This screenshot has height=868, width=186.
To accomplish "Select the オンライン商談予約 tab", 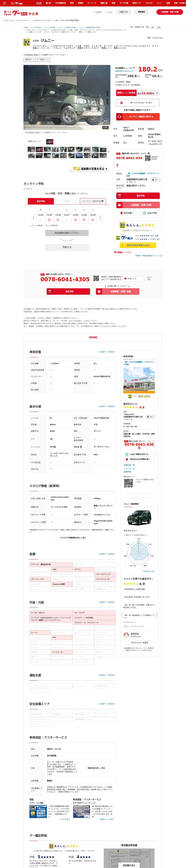I will click(93, 201).
